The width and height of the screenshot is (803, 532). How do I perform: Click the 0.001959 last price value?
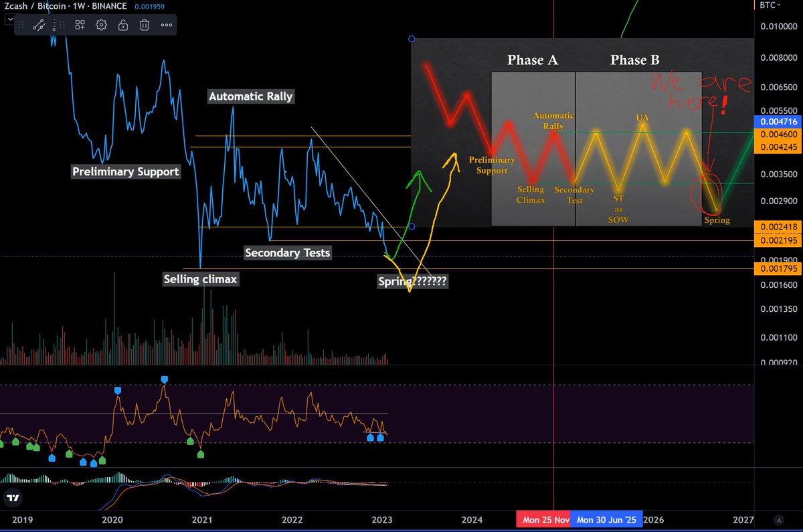pos(151,6)
